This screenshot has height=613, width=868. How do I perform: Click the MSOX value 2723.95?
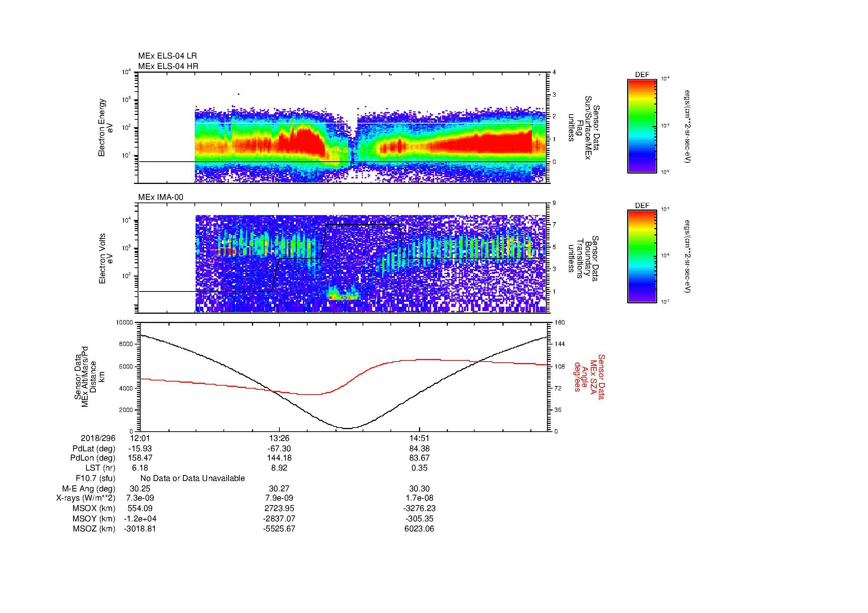pos(279,508)
